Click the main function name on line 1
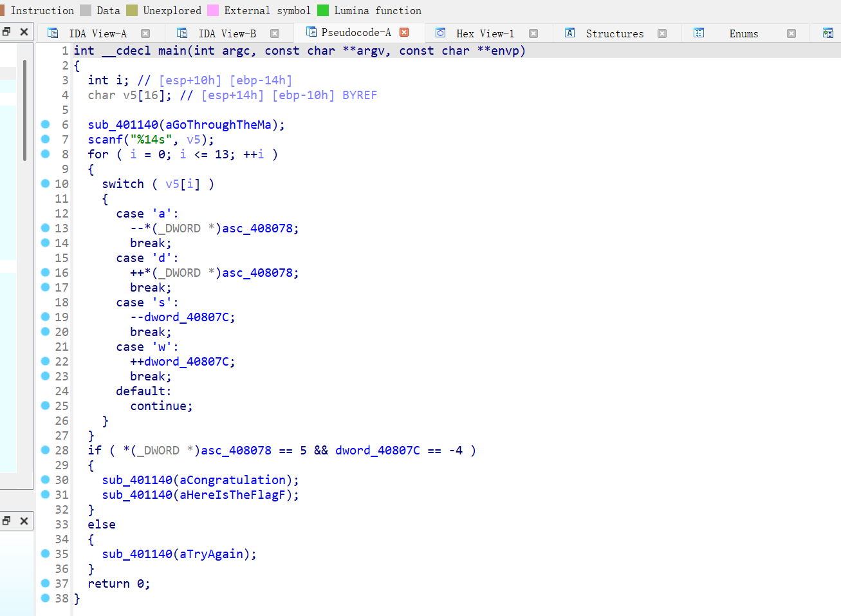 point(172,51)
